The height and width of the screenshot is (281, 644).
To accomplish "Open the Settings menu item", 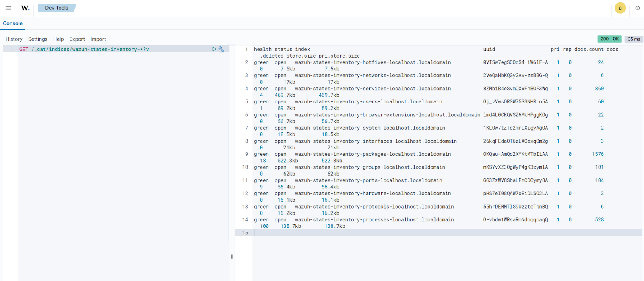I will coord(38,39).
